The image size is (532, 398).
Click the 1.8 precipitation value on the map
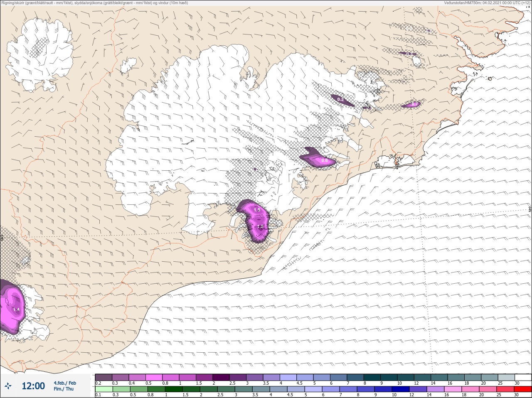click(260, 227)
